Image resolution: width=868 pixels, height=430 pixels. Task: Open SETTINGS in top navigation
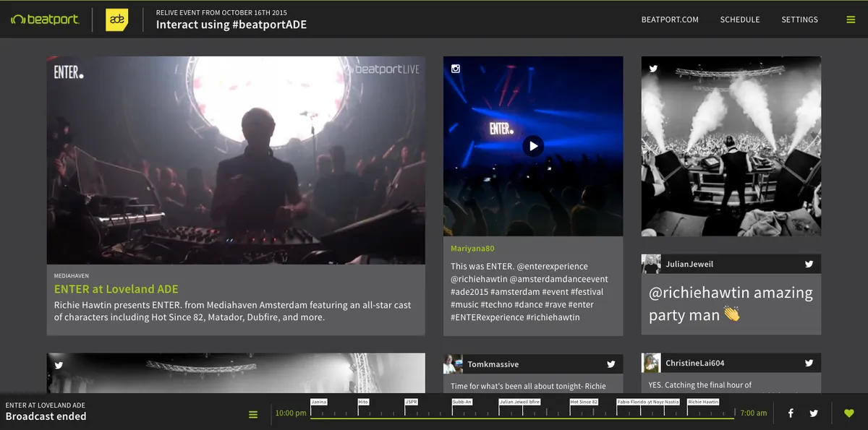click(x=799, y=20)
